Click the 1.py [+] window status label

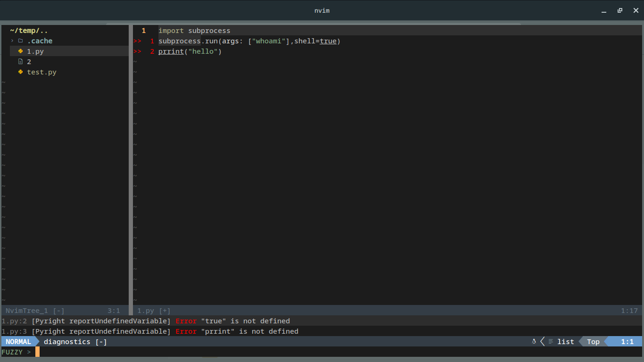[154, 311]
